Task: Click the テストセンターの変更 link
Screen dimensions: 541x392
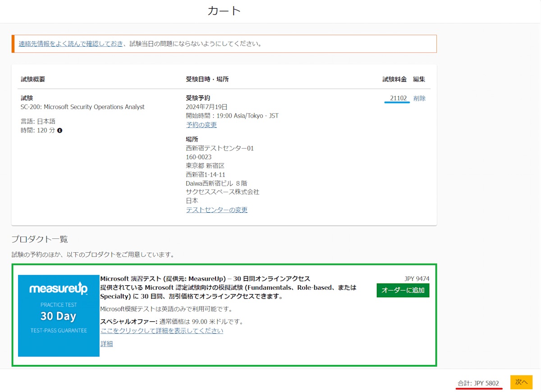Action: click(x=217, y=210)
